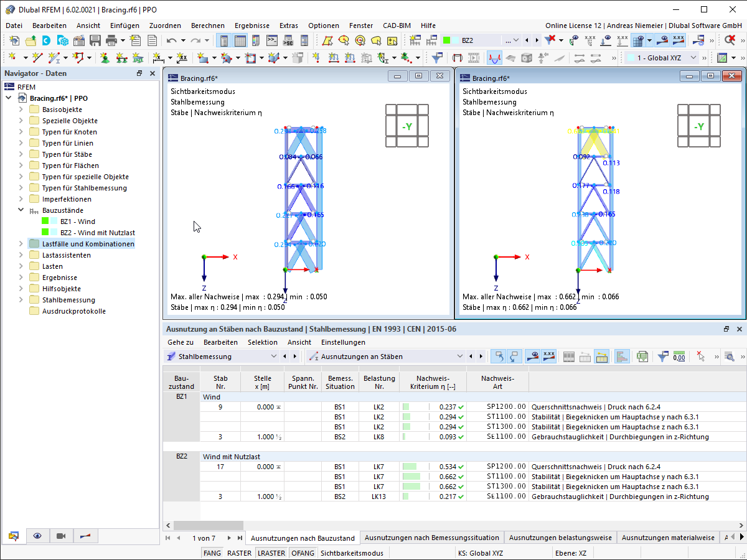Toggle OFANG object snap in status bar
This screenshot has height=560, width=747.
click(303, 553)
